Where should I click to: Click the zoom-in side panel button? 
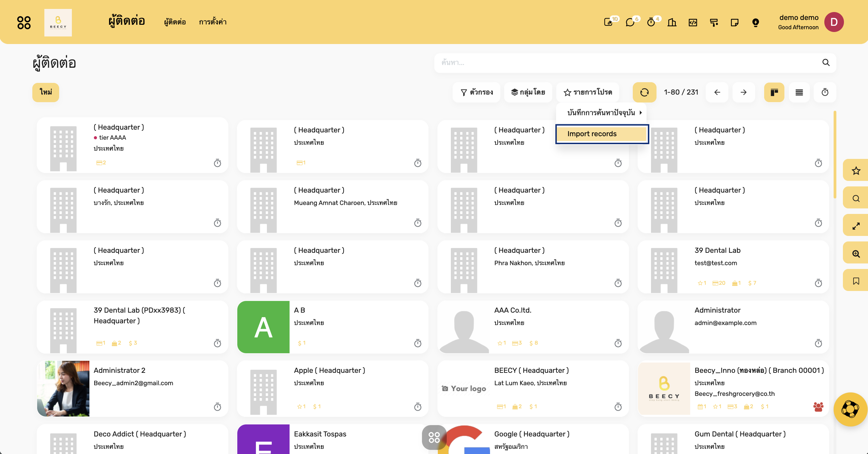tap(856, 253)
